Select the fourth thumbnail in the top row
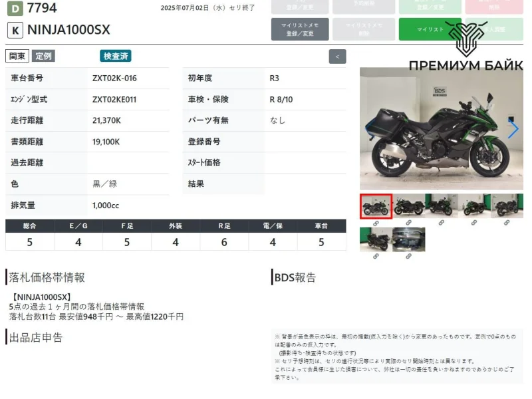Image resolution: width=532 pixels, height=399 pixels. click(473, 206)
